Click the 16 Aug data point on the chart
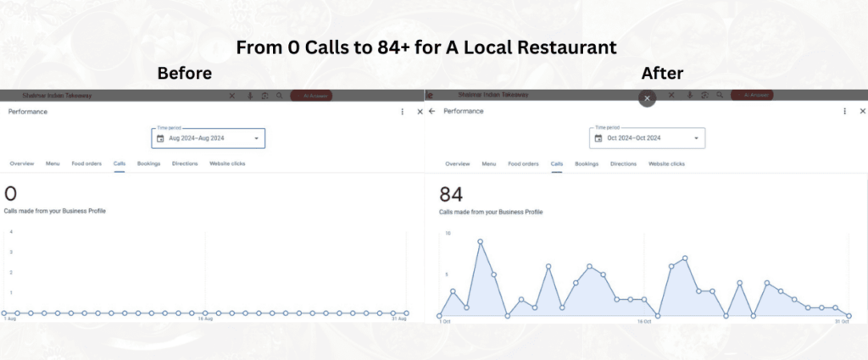 point(205,313)
